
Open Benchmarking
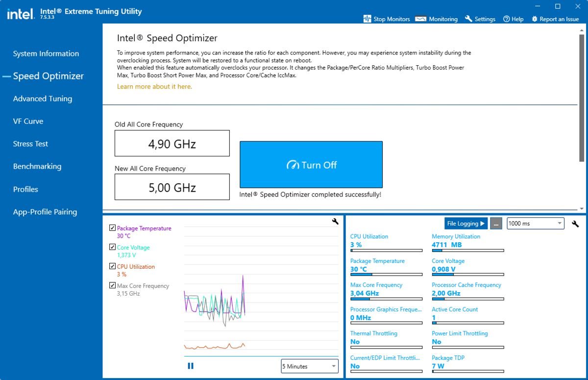37,166
